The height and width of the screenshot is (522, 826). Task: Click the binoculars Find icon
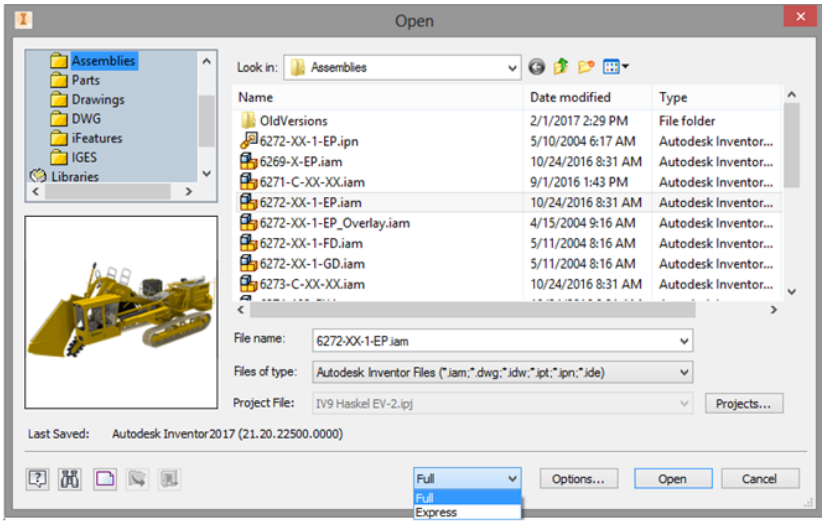[69, 479]
